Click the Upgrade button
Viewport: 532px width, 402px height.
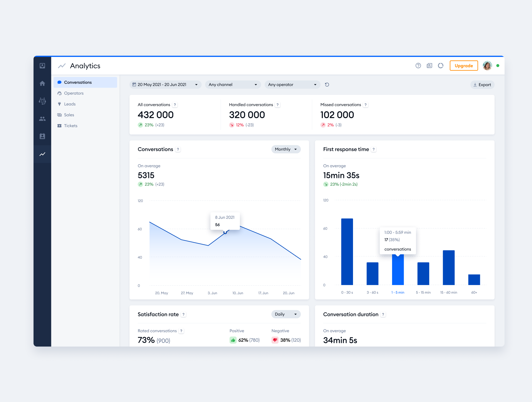463,66
